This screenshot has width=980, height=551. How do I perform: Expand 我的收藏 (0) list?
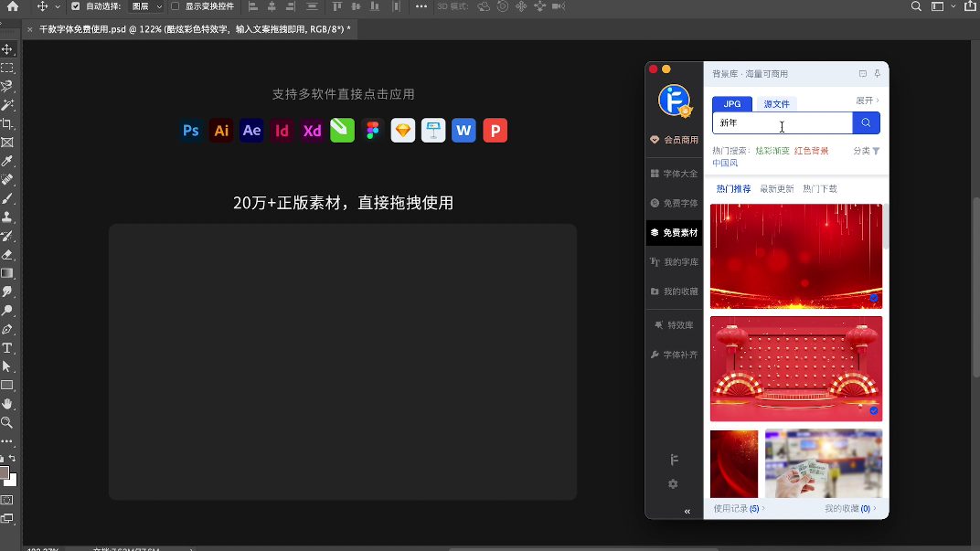click(x=850, y=509)
